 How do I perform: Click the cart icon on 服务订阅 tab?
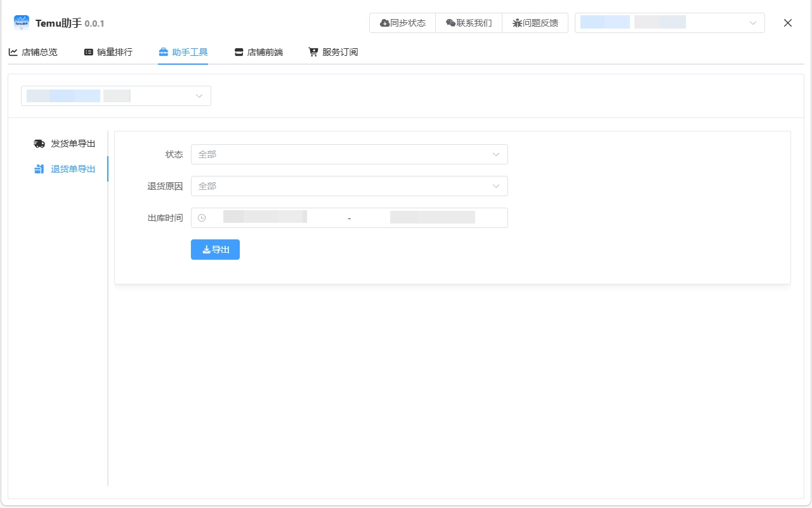[311, 51]
